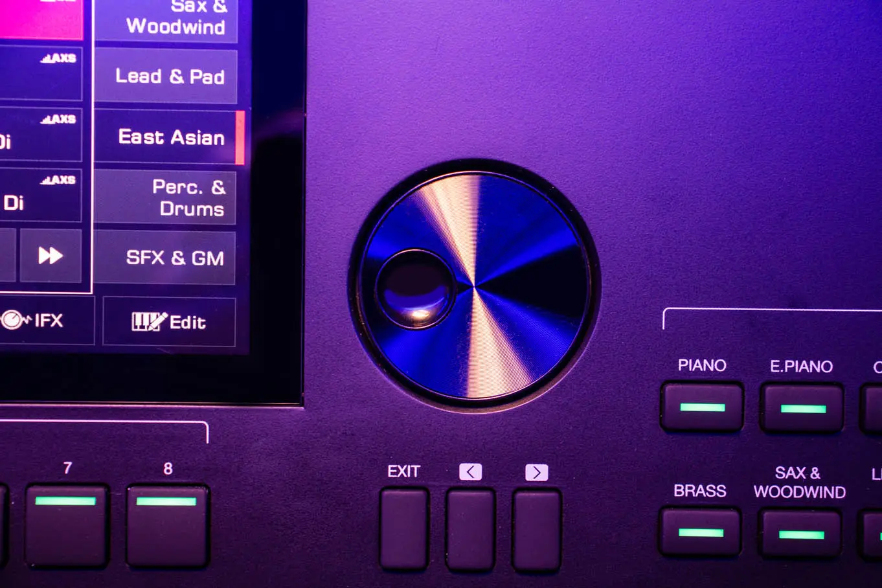Screen dimensions: 882x588
Task: Select the Sax & Woodwind on-screen category
Action: coord(166,19)
